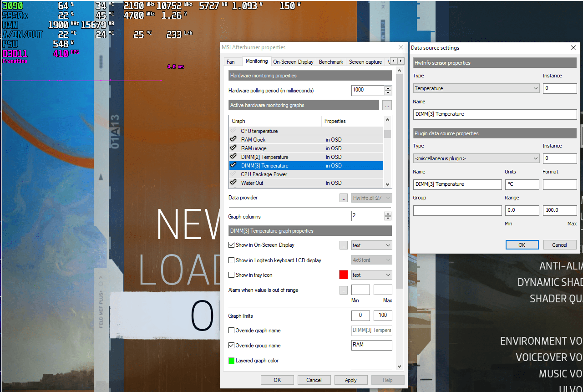Toggle the RAM Clock graph checkmark

pyautogui.click(x=233, y=140)
